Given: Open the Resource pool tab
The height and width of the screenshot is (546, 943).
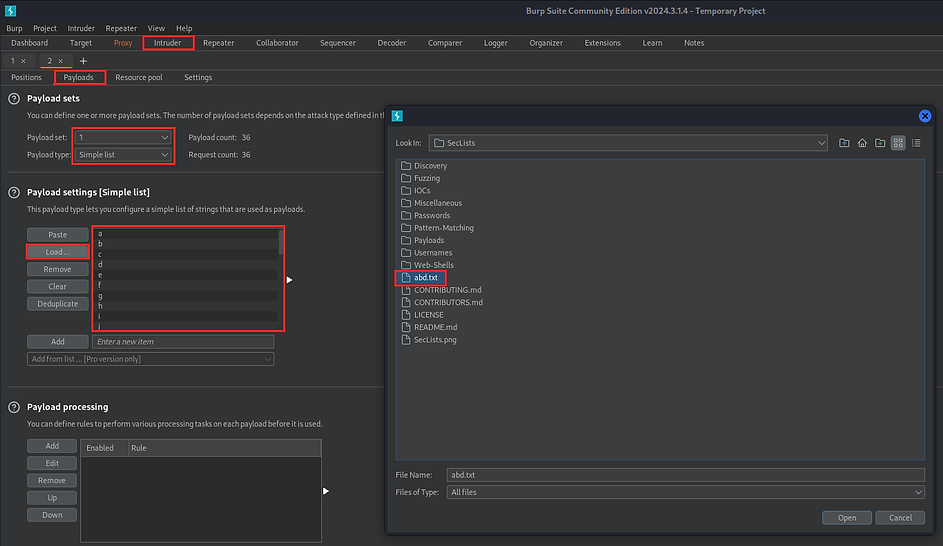Looking at the screenshot, I should [x=138, y=77].
